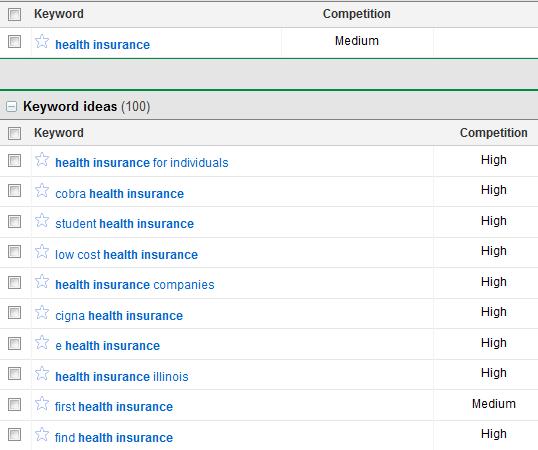Image resolution: width=538 pixels, height=450 pixels.
Task: Star 'health insurance companies' keyword
Action: [42, 282]
